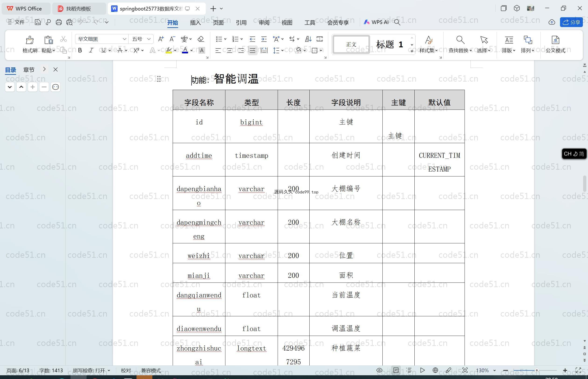This screenshot has height=379, width=588.
Task: Select align left paragraph alignment
Action: click(x=218, y=50)
